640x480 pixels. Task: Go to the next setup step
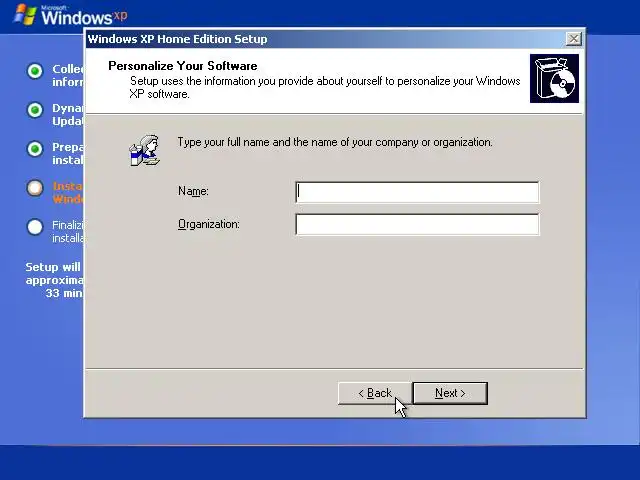click(450, 393)
